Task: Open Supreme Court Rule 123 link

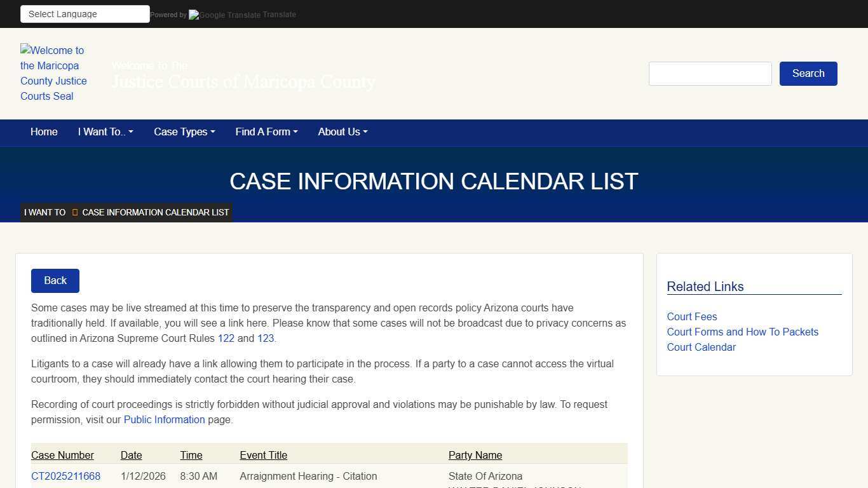Action: (x=265, y=338)
